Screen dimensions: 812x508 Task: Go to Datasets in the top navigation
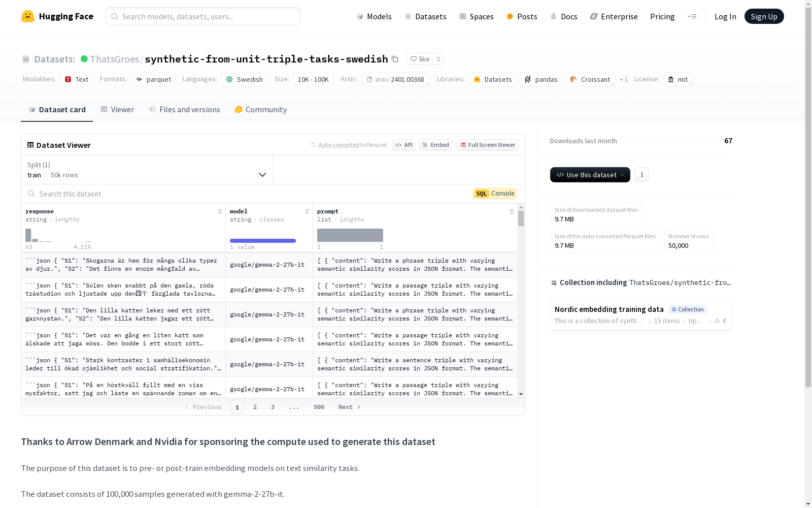pos(425,16)
